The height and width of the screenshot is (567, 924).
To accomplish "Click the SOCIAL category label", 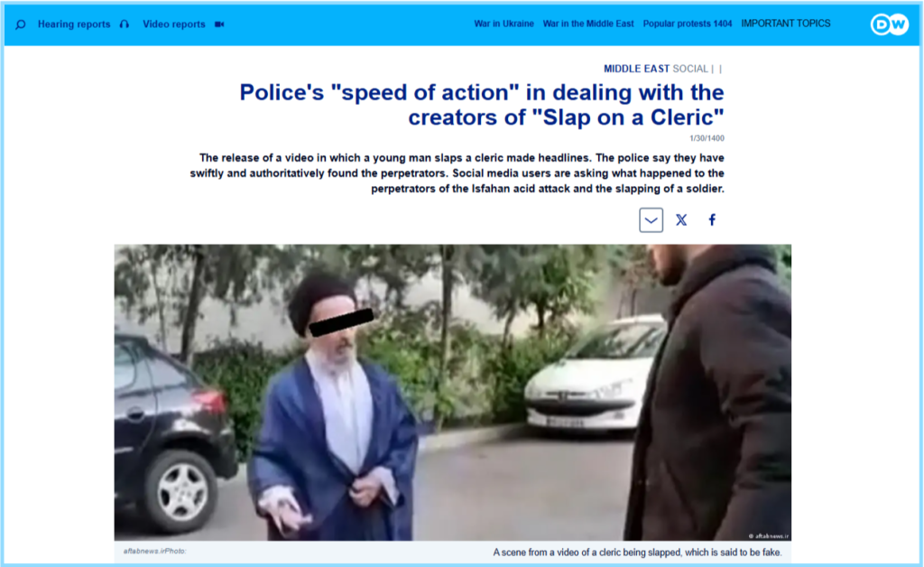I will 690,69.
